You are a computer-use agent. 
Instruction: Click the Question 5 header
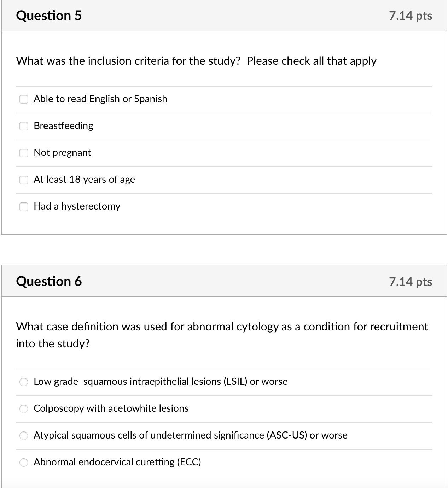pos(49,15)
